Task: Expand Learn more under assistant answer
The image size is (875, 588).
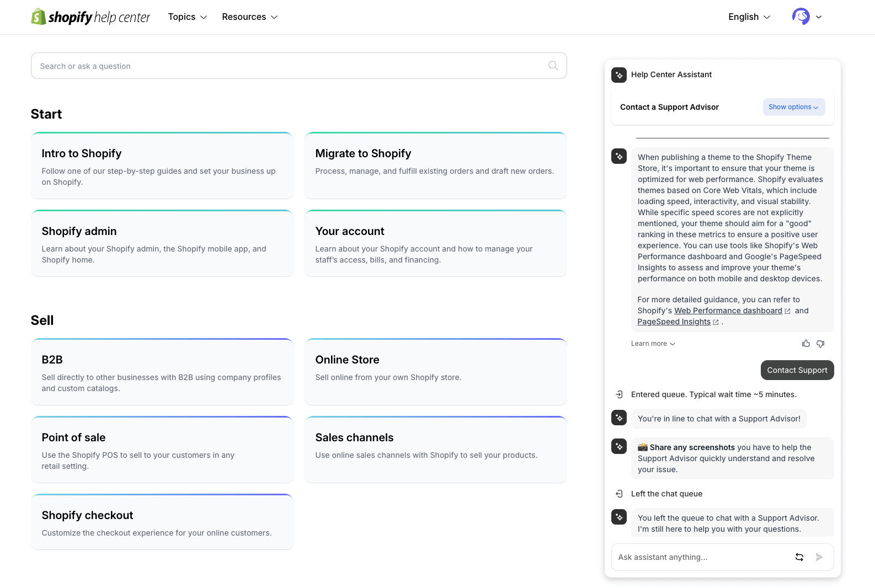Action: tap(653, 344)
